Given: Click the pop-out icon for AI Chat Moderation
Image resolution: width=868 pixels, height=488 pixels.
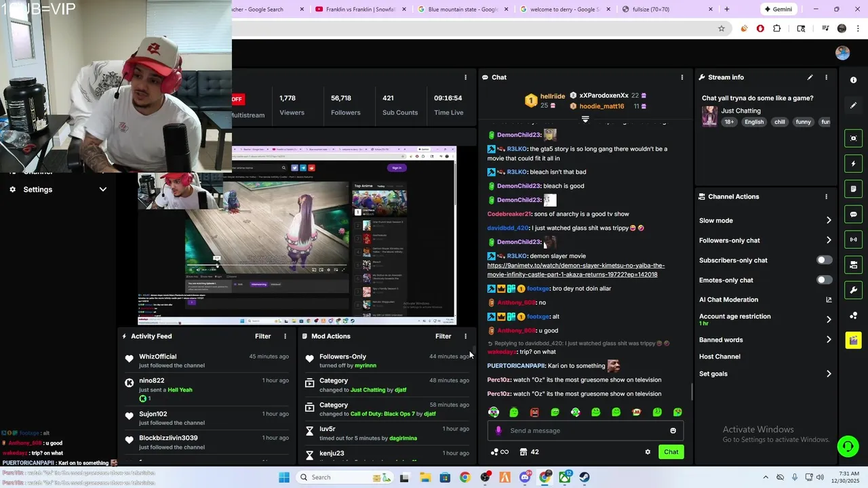Looking at the screenshot, I should tap(829, 300).
